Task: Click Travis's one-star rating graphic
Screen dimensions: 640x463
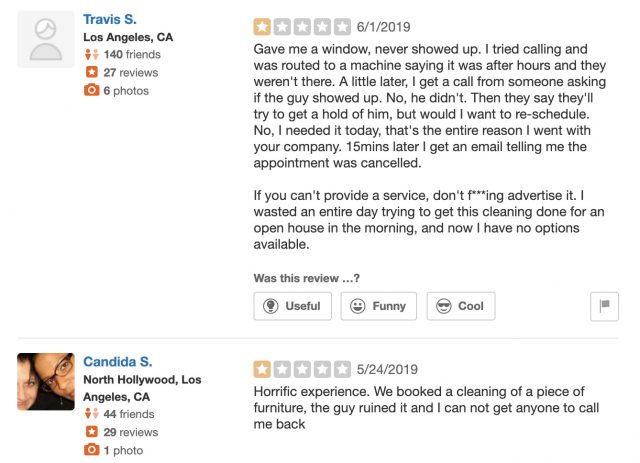Action: 302,27
